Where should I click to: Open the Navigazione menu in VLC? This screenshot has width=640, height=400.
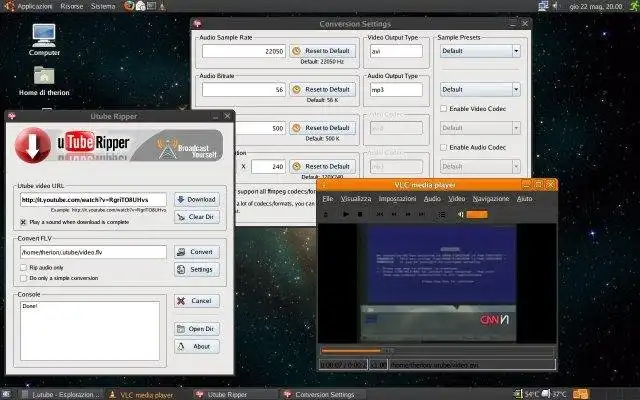491,198
